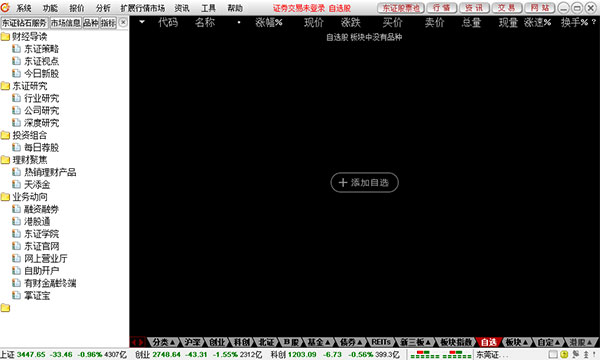
Task: Expand the 板块 tab dropdown
Action: click(x=525, y=342)
